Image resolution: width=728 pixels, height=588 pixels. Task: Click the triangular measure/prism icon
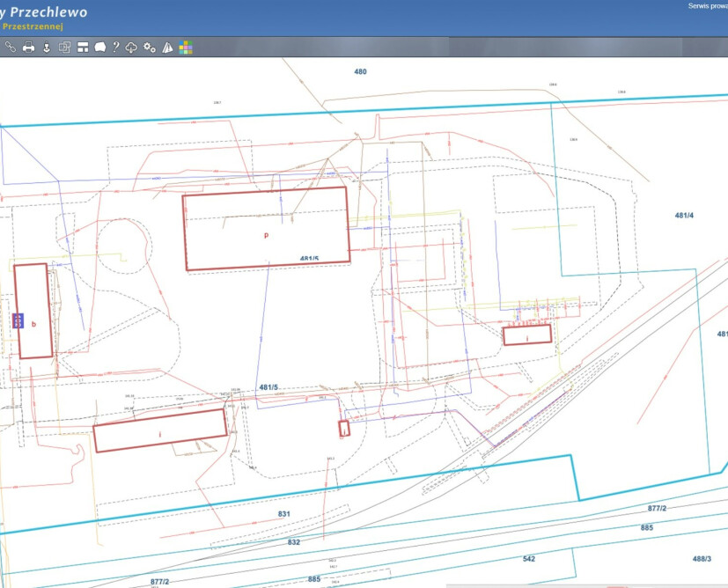[x=167, y=48]
